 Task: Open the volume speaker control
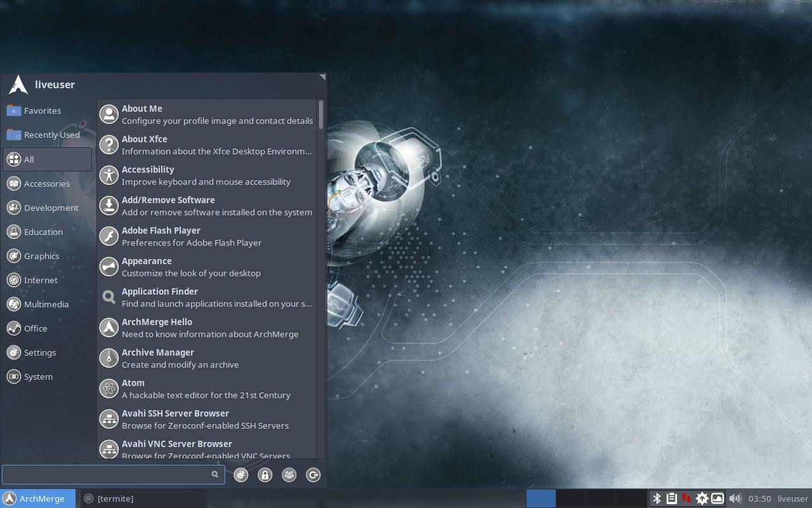click(x=735, y=498)
